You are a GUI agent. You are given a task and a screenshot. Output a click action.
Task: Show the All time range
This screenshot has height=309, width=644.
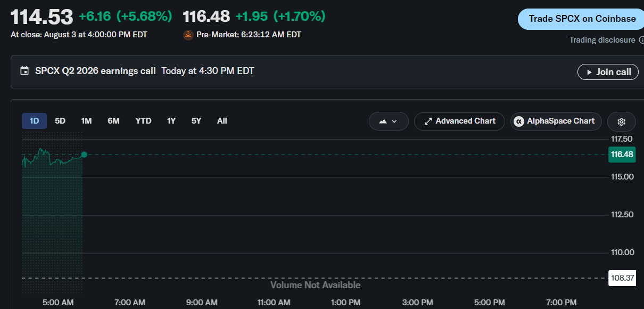click(x=222, y=121)
